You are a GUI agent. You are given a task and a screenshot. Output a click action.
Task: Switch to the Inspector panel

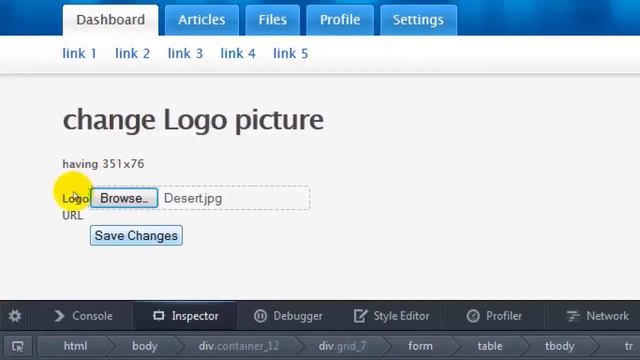pyautogui.click(x=186, y=316)
